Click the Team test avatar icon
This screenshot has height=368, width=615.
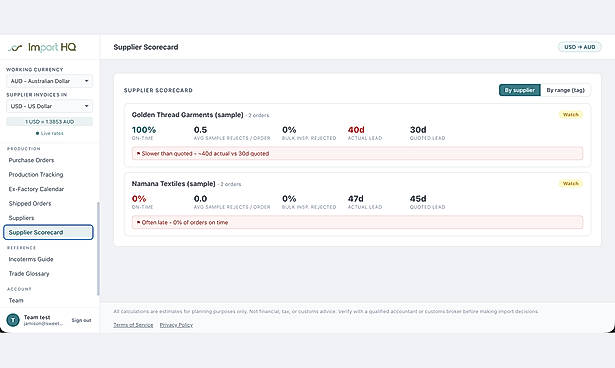click(13, 320)
